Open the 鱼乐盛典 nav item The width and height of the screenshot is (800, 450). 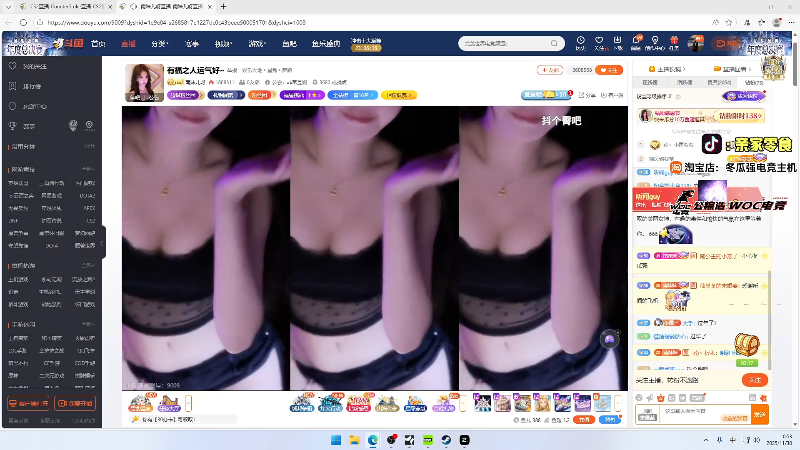click(326, 44)
